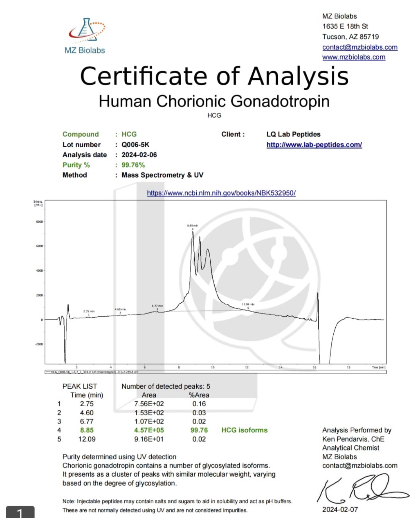
Task: Click the chromatogram legend entry below plot
Action: (94, 372)
